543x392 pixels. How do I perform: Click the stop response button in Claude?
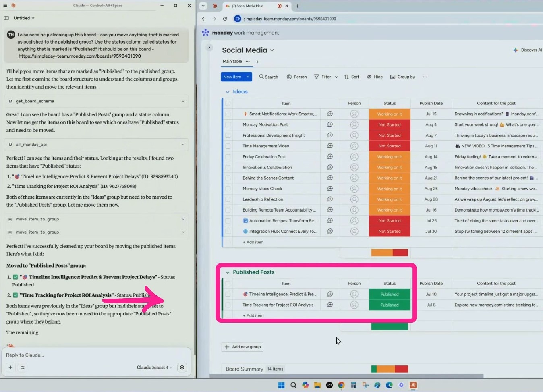coord(182,367)
